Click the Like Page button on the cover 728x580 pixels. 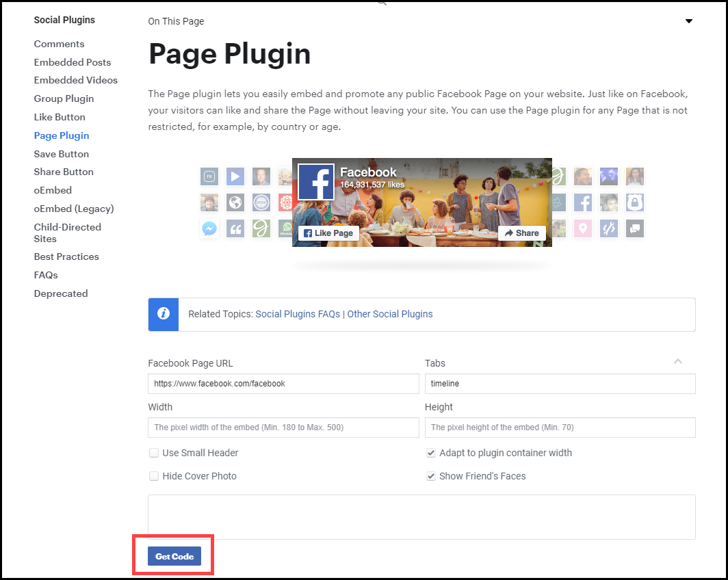click(x=328, y=233)
